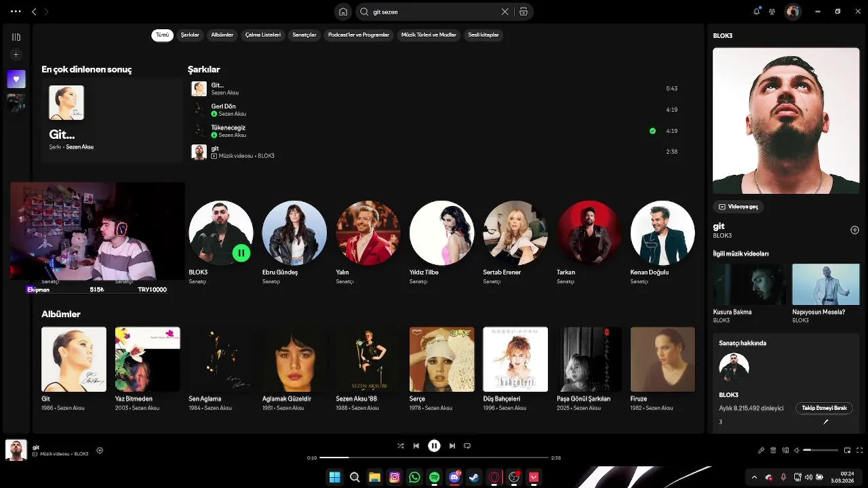Add the now-playing track via bottom plus icon
Screen dimensions: 868x488
[x=100, y=450]
